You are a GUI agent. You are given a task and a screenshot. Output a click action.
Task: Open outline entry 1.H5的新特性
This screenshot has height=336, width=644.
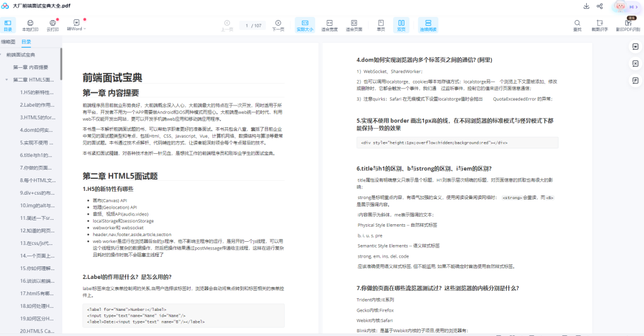37,92
